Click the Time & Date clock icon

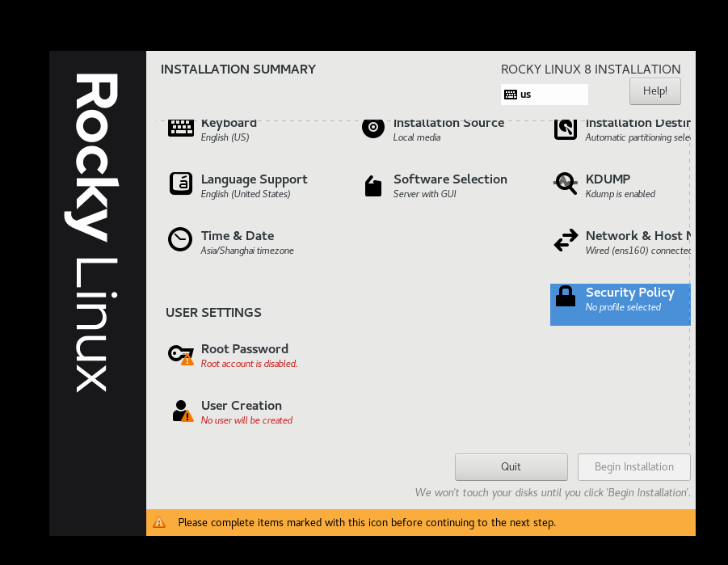(180, 239)
